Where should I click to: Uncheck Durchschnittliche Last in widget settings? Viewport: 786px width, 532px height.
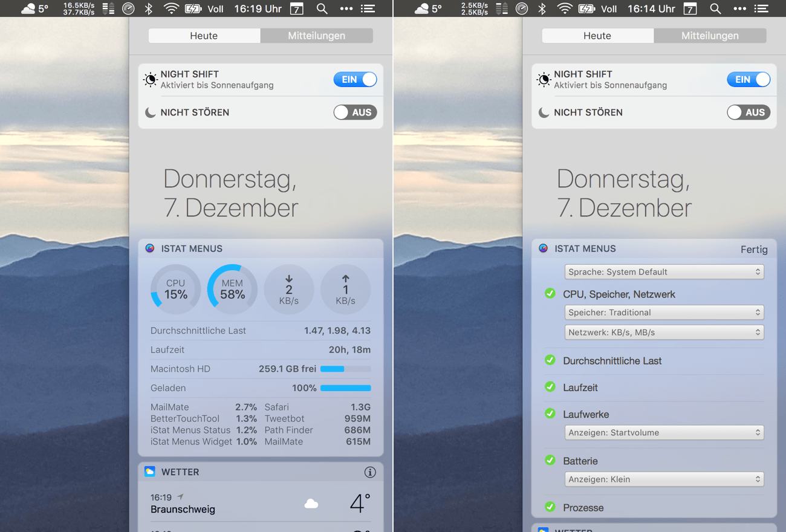550,360
